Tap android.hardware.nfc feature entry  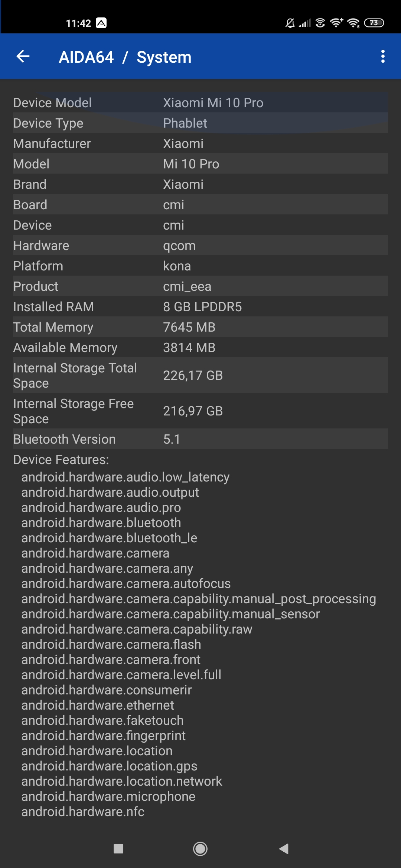pos(83,812)
